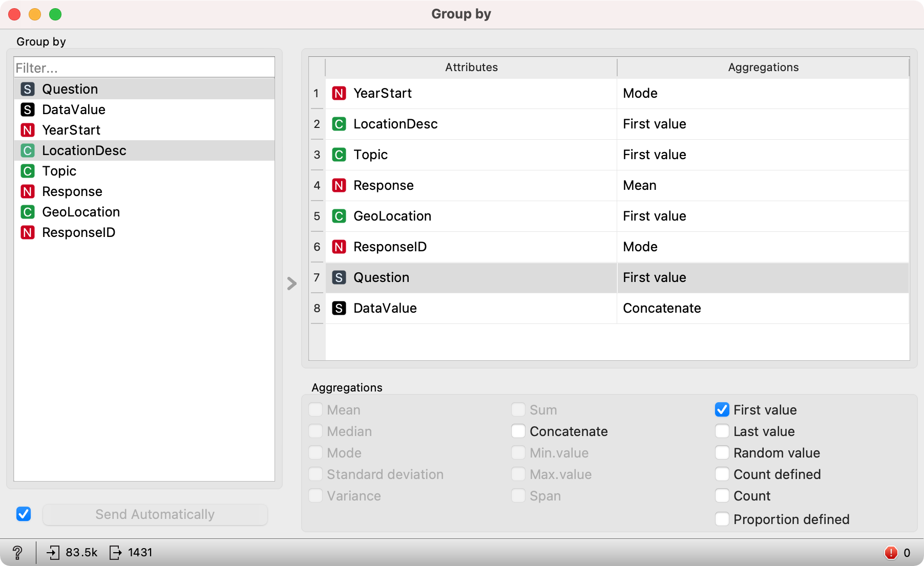Click the categorical icon beside LocationDesc

coord(28,150)
